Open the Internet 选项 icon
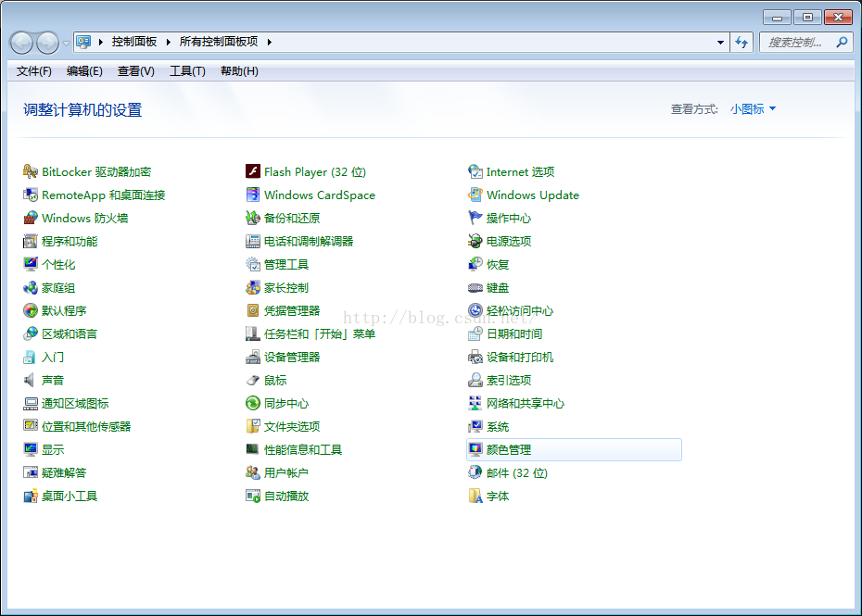Viewport: 862px width, 616px height. pyautogui.click(x=475, y=172)
